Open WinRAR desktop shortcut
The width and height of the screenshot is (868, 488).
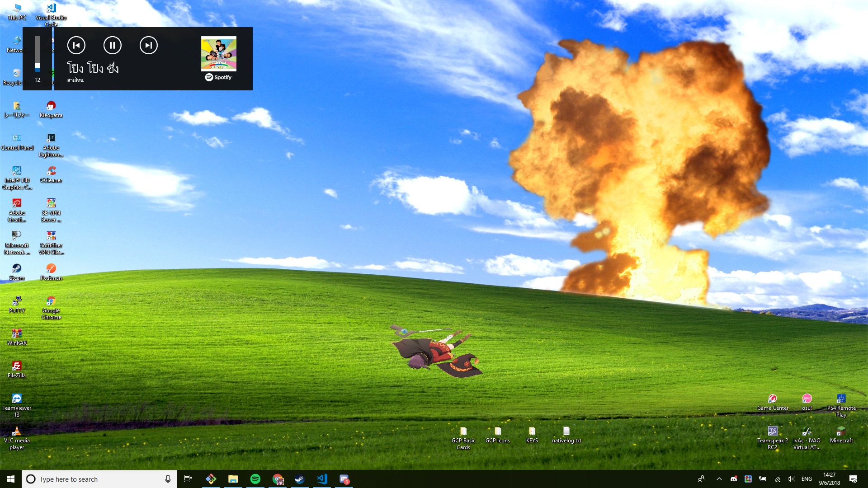point(17,337)
